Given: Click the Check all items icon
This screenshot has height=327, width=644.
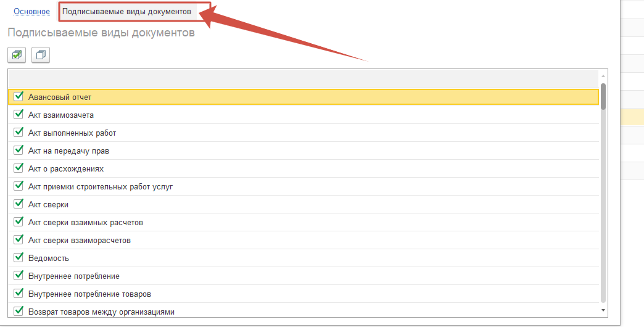Looking at the screenshot, I should pyautogui.click(x=17, y=55).
